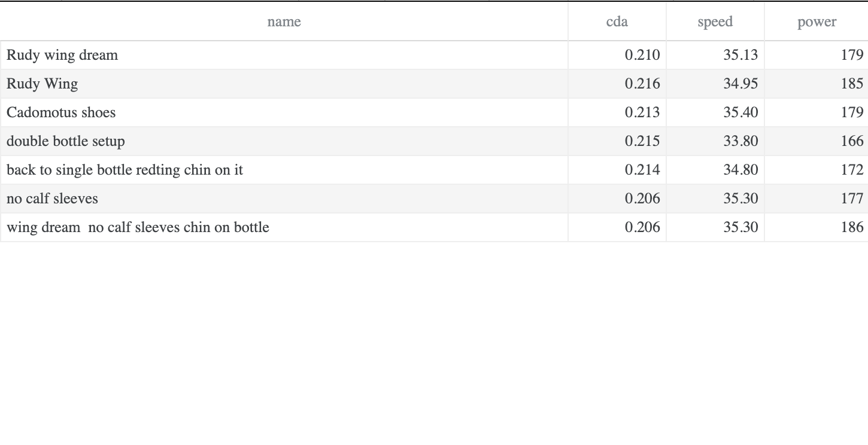868x445 pixels.
Task: Sort table by cda column header
Action: (617, 22)
